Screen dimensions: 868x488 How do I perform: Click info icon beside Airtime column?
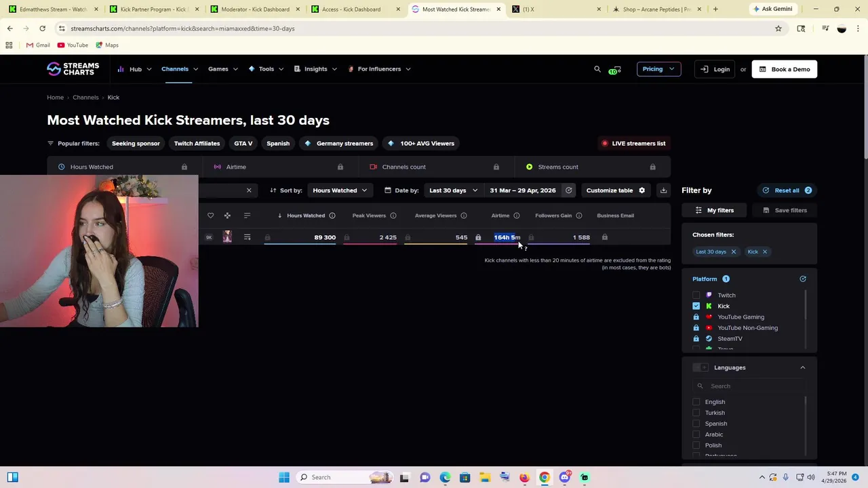click(x=517, y=216)
